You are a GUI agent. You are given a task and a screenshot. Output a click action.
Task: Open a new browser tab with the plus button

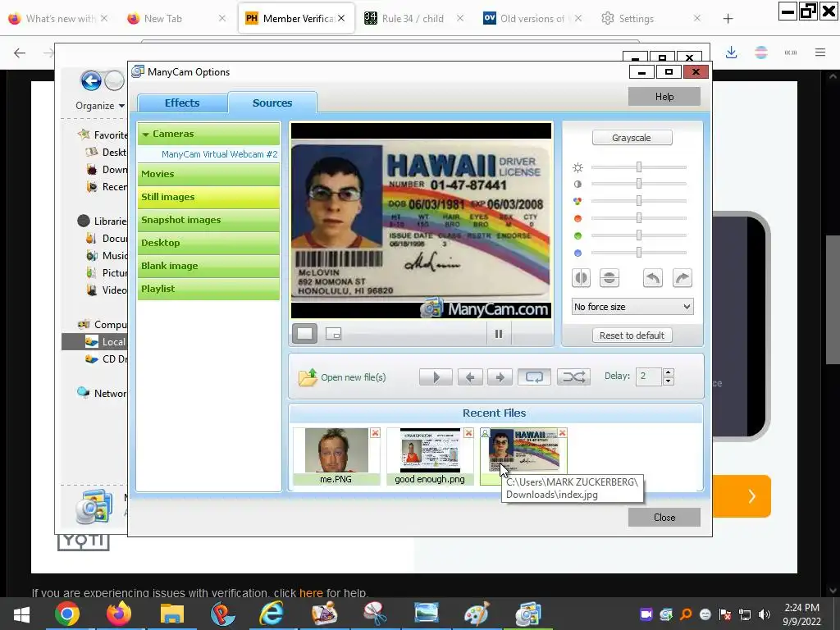tap(728, 19)
